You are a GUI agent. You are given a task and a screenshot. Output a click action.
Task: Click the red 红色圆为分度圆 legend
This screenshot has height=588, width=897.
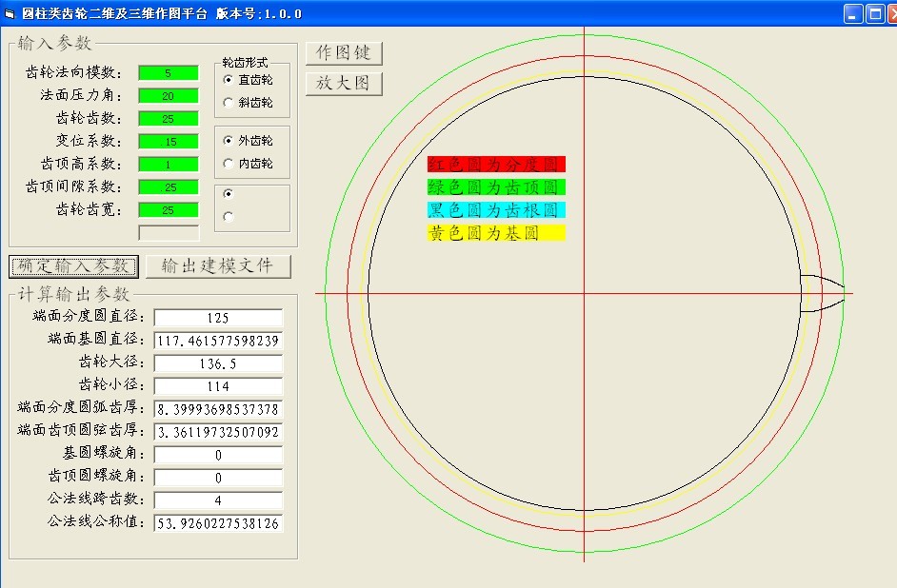tap(496, 164)
